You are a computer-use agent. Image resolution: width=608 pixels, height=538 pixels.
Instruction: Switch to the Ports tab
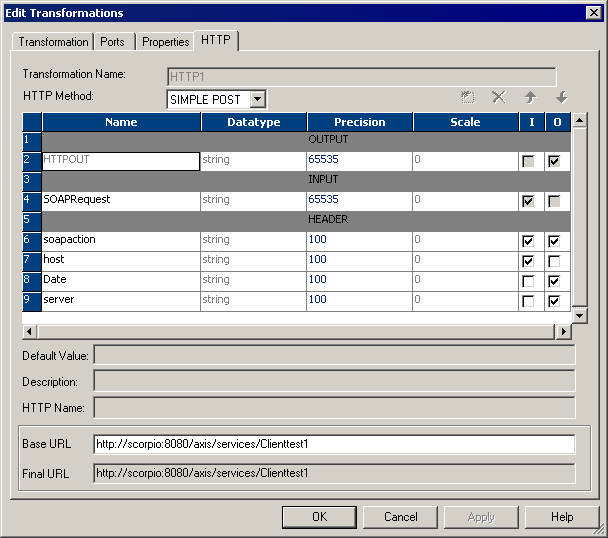(112, 42)
